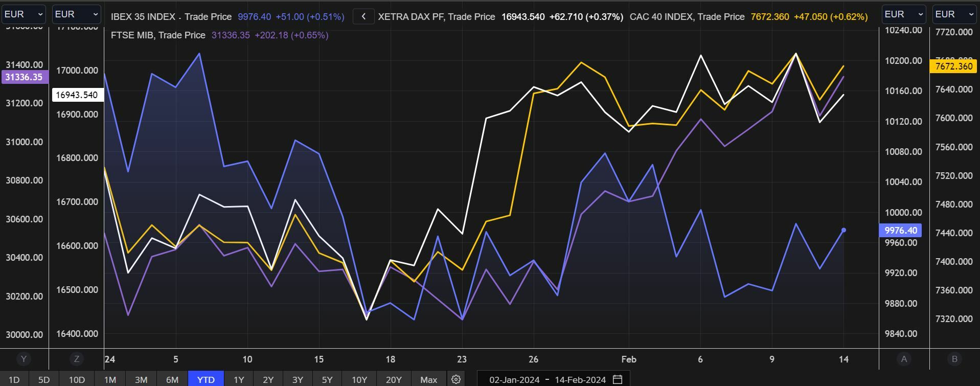980x386 pixels.
Task: Pick the 6M range tab
Action: coord(172,379)
